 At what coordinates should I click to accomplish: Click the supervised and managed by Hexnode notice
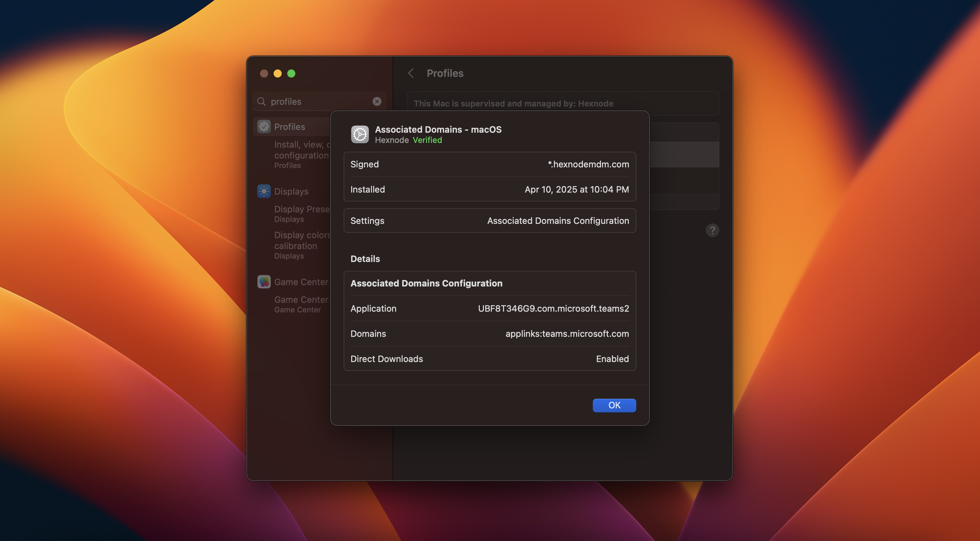[563, 103]
